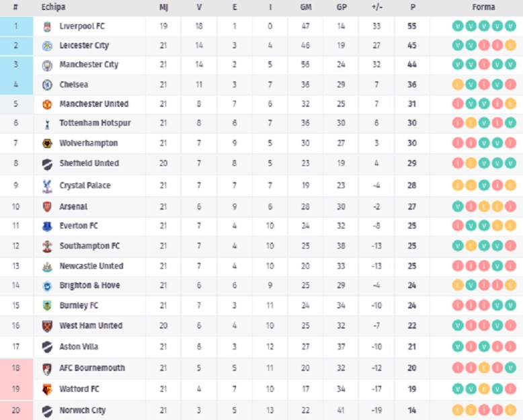
Task: Click the Chelsea club crest
Action: tap(46, 85)
